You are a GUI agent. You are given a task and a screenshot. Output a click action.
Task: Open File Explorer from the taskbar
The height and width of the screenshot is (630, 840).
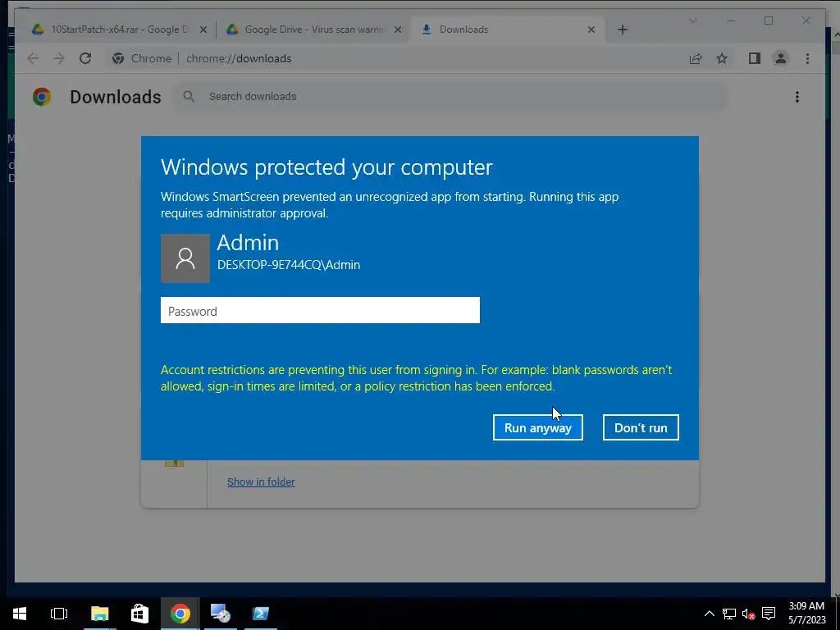coord(99,614)
